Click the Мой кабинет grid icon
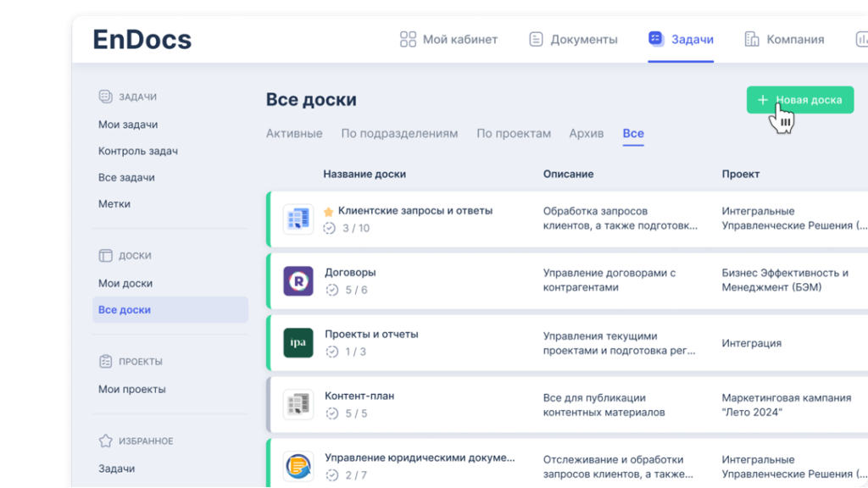This screenshot has height=488, width=868. (408, 39)
